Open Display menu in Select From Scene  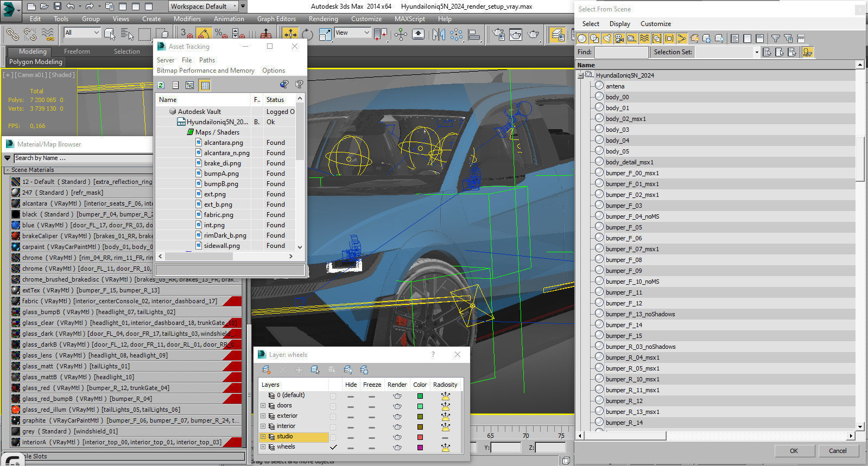pos(620,24)
